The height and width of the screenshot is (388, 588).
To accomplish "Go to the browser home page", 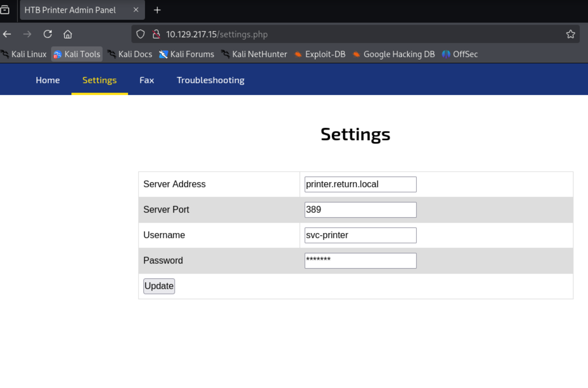I will click(68, 34).
